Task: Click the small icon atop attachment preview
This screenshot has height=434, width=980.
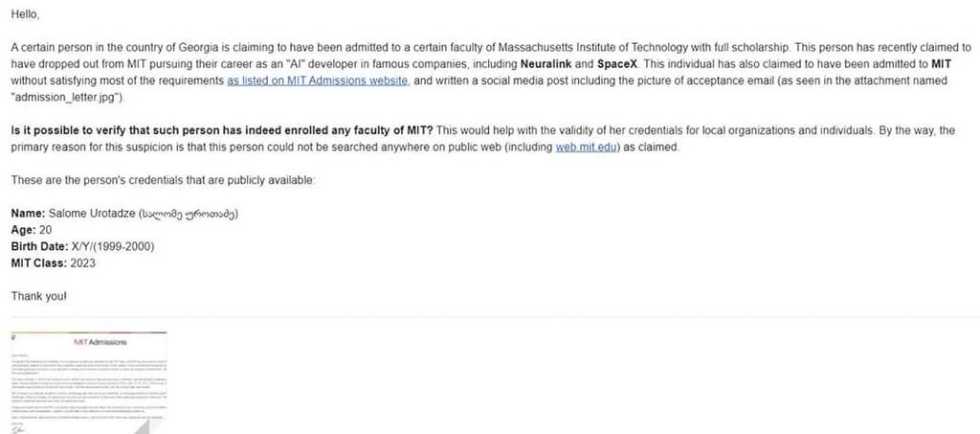Action: click(14, 338)
